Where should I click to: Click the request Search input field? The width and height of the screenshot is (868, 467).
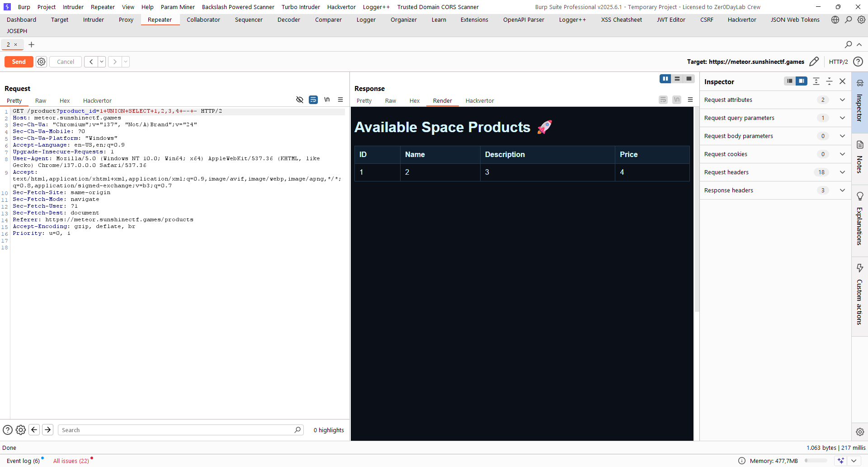click(x=181, y=430)
